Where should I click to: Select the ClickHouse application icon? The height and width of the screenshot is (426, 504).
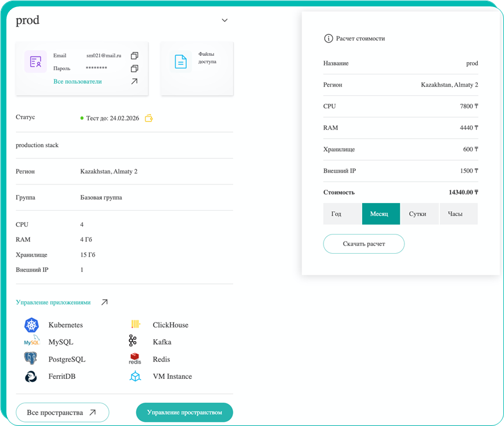coord(136,325)
